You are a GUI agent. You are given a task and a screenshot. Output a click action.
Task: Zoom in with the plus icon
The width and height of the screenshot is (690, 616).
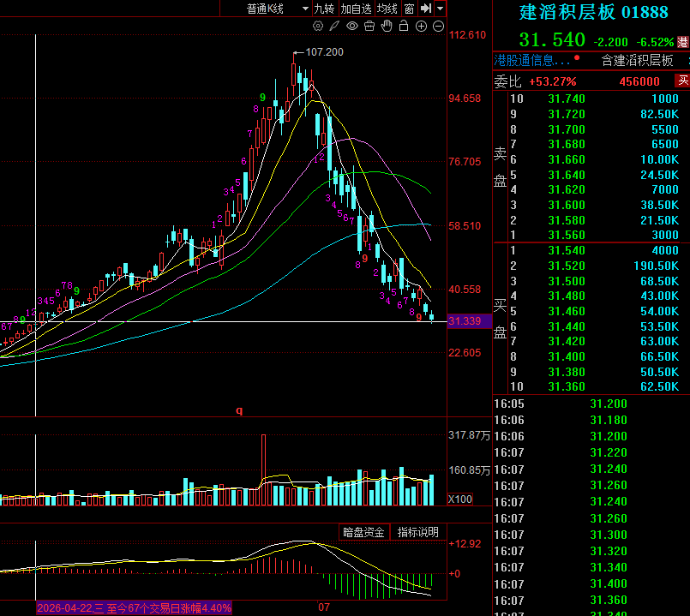coord(421,26)
